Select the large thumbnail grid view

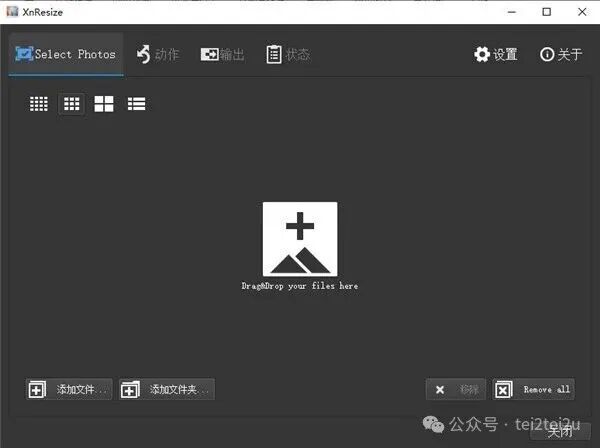tap(104, 104)
